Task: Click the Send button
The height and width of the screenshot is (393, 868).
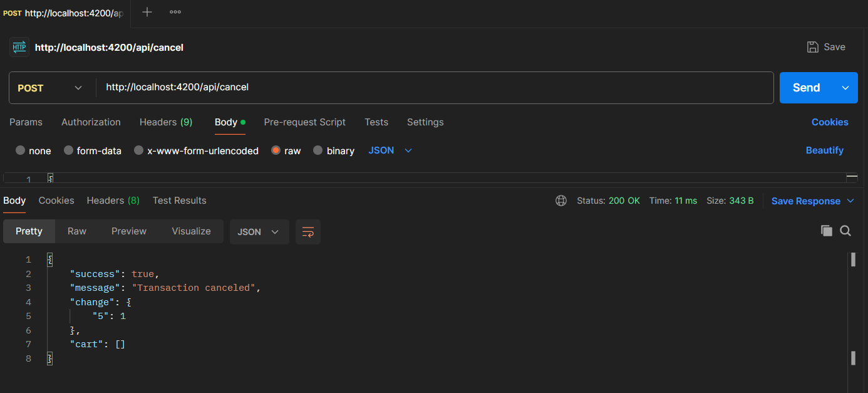Action: pyautogui.click(x=806, y=88)
